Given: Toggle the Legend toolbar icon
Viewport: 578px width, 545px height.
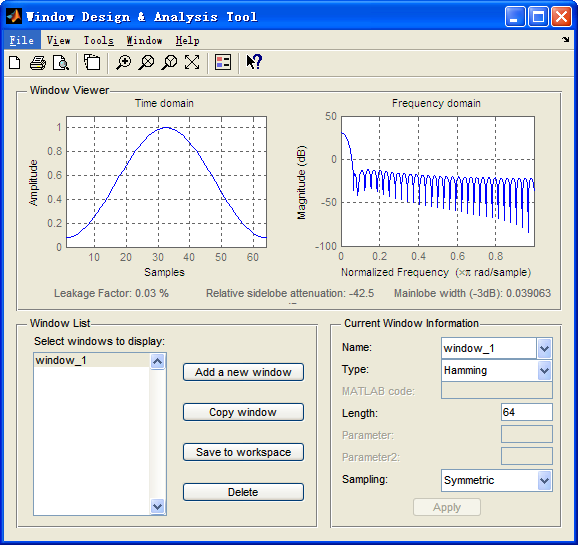Looking at the screenshot, I should pyautogui.click(x=223, y=62).
